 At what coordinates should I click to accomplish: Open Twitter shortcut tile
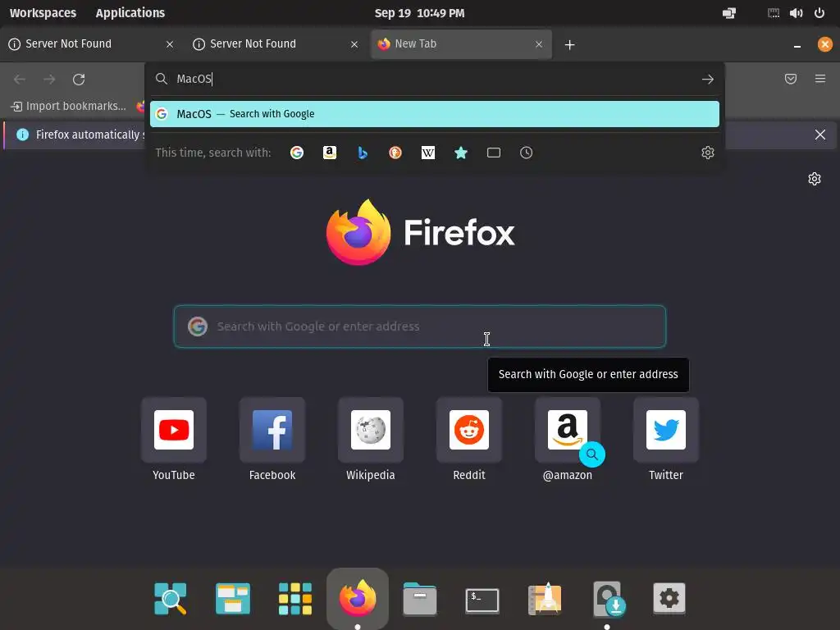666,430
